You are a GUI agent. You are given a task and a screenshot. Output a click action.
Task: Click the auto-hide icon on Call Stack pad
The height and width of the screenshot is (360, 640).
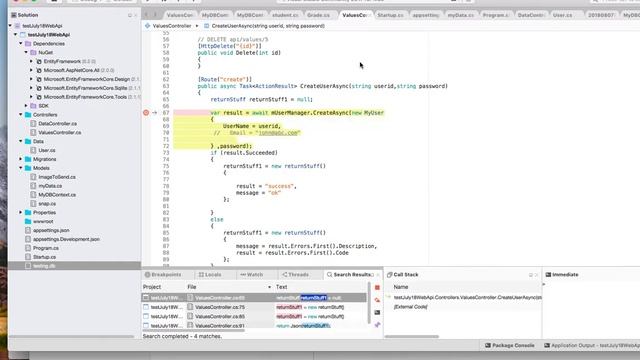point(531,275)
